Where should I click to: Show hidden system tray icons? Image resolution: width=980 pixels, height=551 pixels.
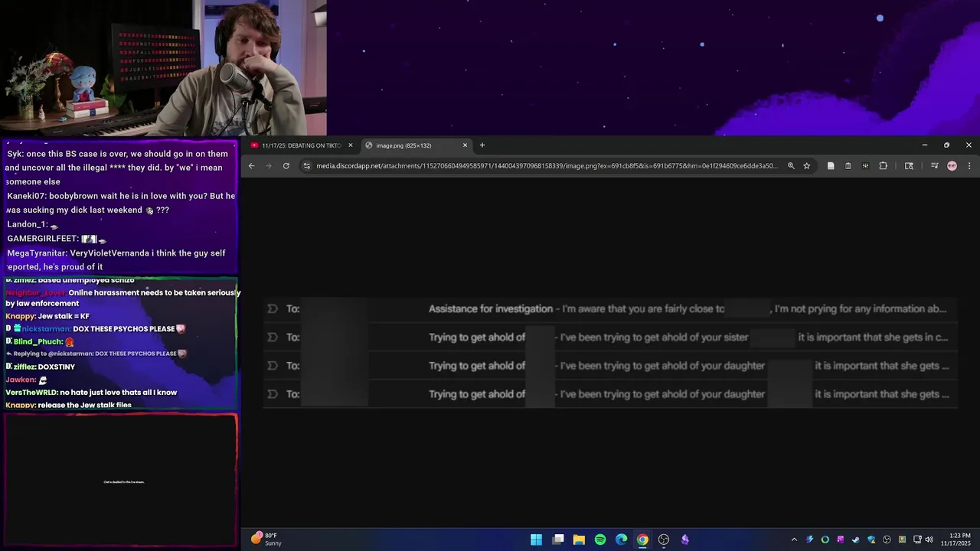coord(794,540)
